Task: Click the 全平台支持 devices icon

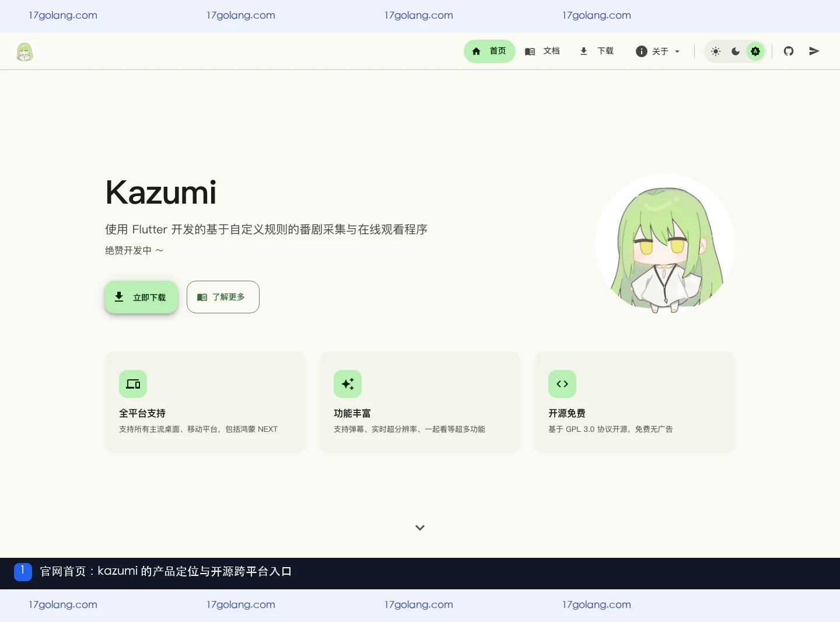Action: (133, 384)
